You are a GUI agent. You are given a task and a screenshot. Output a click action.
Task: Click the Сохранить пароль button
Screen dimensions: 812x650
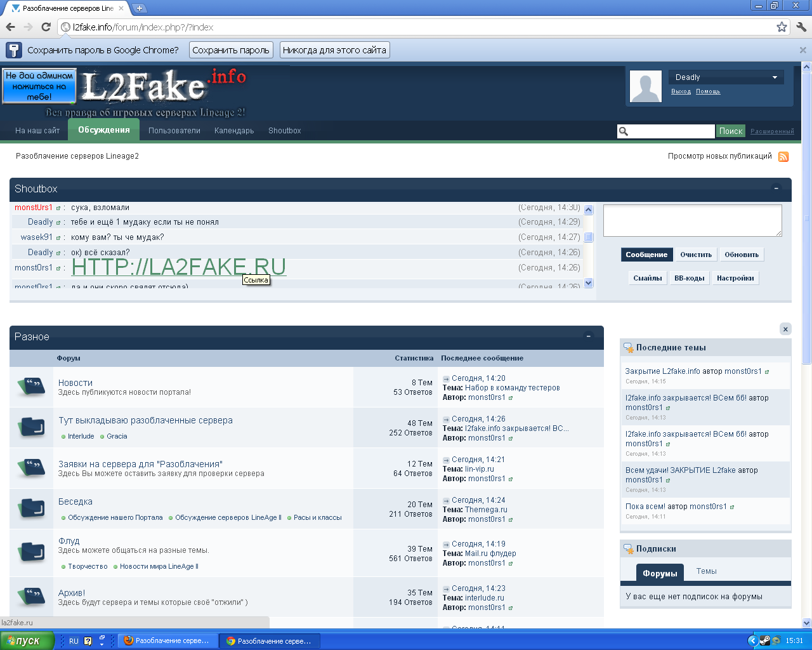click(x=231, y=50)
